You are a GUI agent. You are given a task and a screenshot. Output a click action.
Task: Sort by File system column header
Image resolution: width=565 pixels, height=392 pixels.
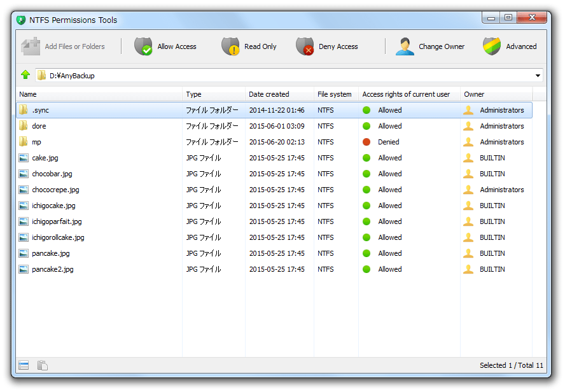(335, 94)
